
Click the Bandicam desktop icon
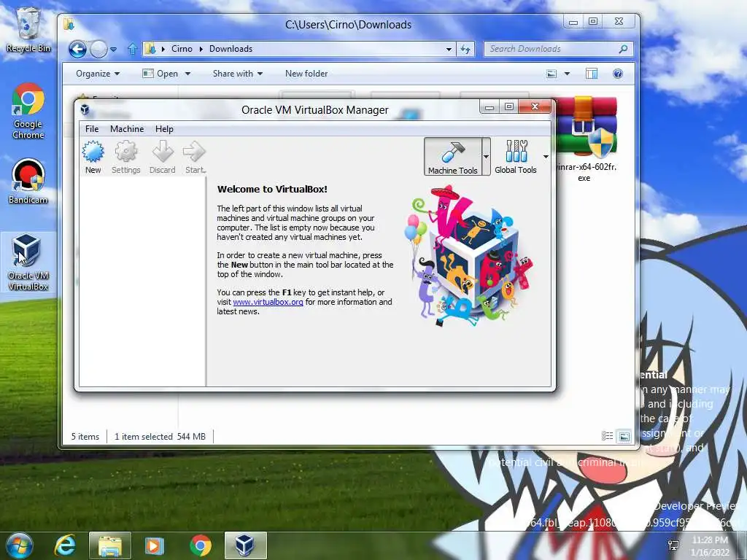(28, 182)
